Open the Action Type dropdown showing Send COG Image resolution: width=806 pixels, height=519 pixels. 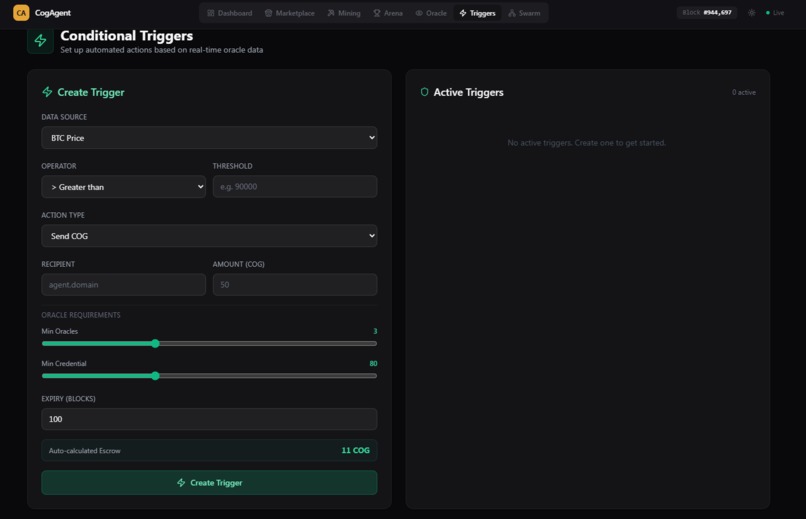pyautogui.click(x=209, y=236)
